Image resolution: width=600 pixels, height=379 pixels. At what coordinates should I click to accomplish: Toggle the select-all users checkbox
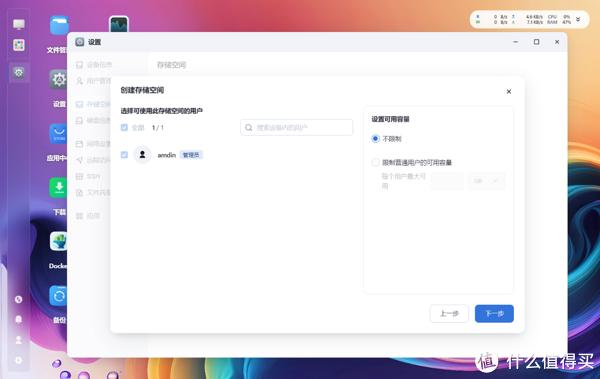click(x=124, y=127)
